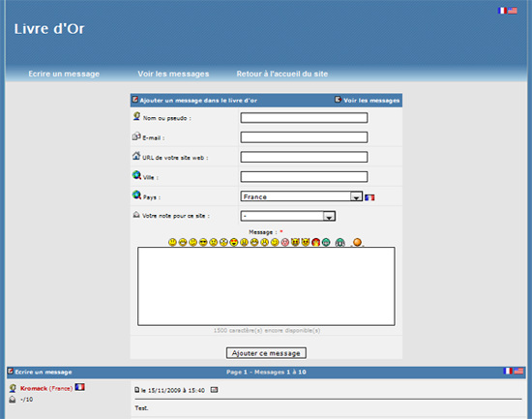Screen dimensions: 532x419
Task: Insert the red angry face emoticon
Action: point(316,242)
